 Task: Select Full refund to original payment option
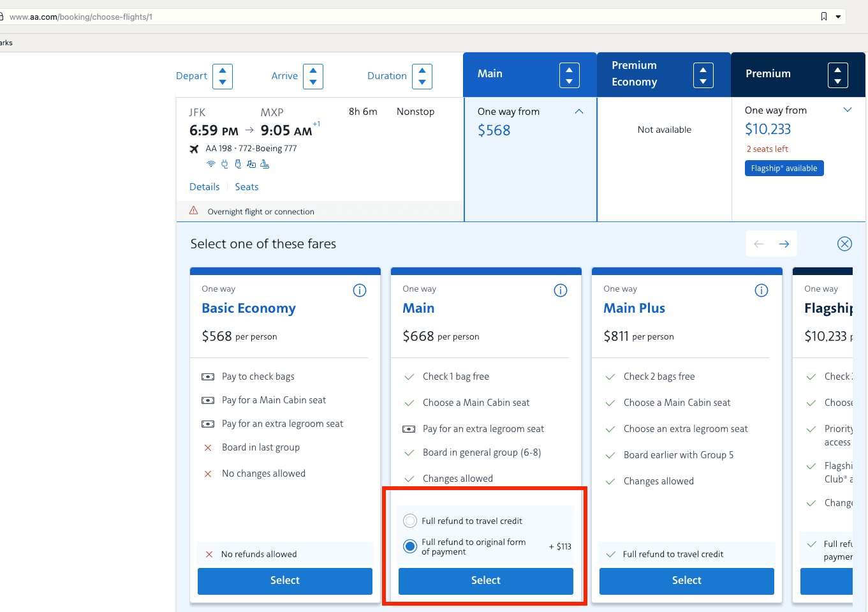click(x=410, y=546)
